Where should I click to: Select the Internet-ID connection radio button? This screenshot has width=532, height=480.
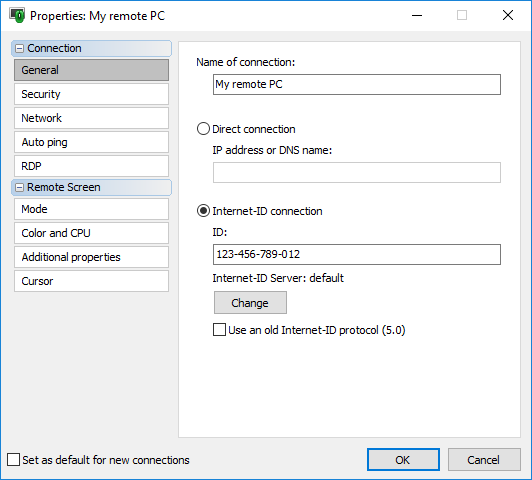click(x=203, y=211)
